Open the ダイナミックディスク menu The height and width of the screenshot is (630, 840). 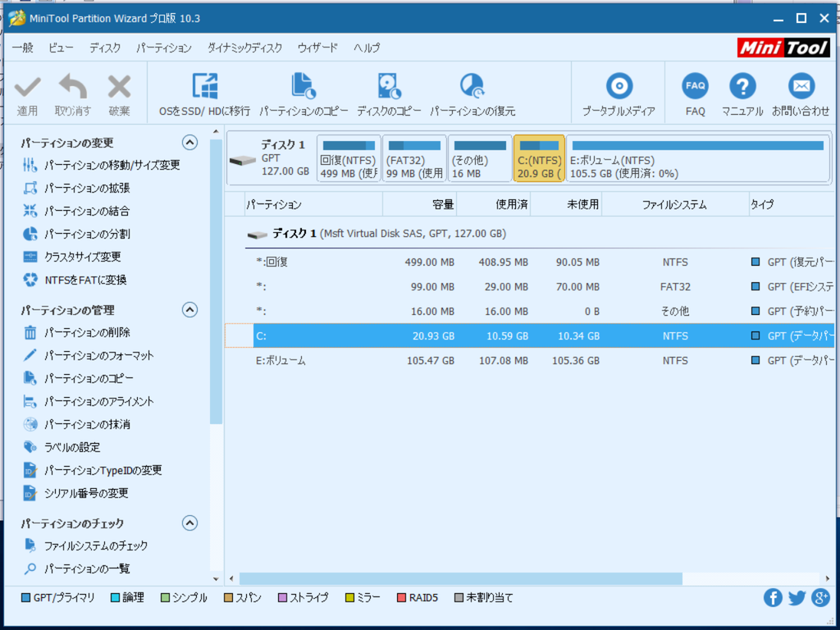tap(244, 48)
